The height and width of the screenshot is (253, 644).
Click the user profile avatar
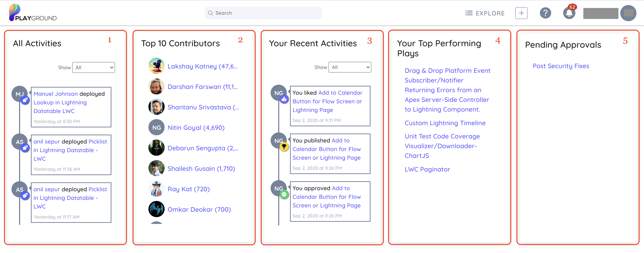click(628, 13)
